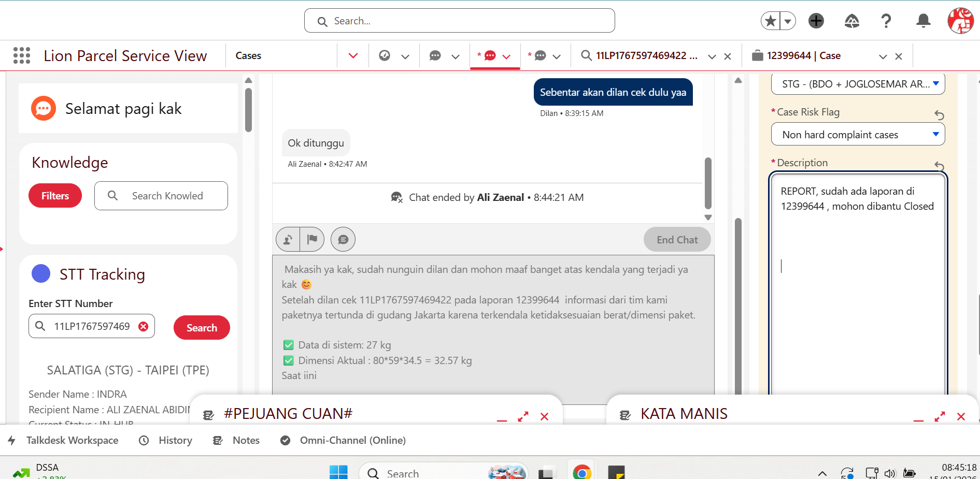Open the notifications bell
Screen dimensions: 980x479
(x=923, y=21)
